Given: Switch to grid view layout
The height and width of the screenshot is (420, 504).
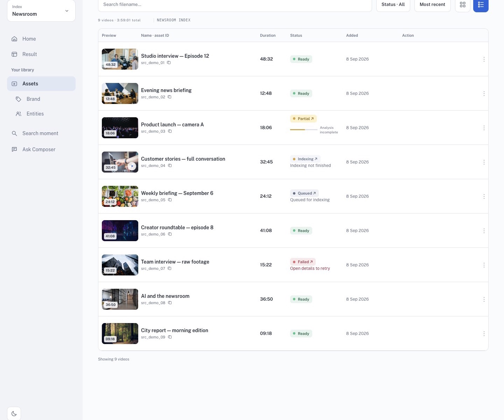Looking at the screenshot, I should click(463, 5).
